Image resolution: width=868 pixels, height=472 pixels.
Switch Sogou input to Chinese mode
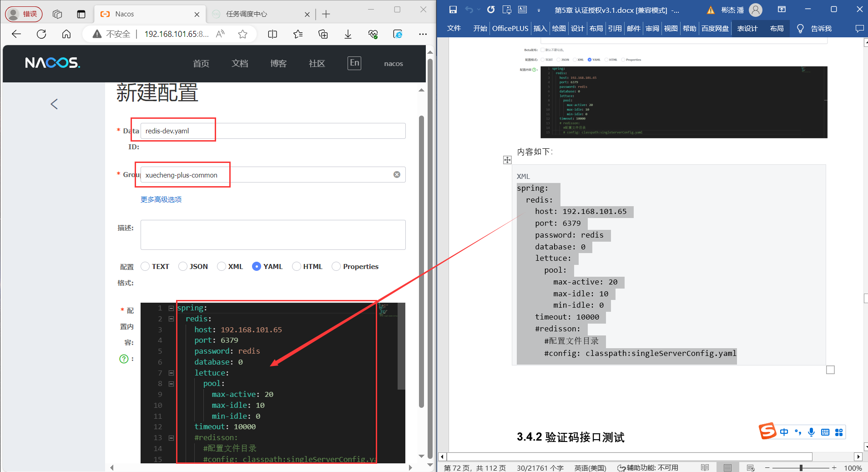point(784,432)
